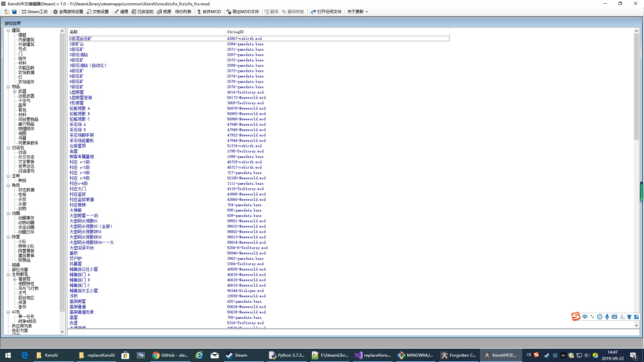Screen dimensions: 644x362
Task: Click the StringID column header
Action: pos(235,32)
